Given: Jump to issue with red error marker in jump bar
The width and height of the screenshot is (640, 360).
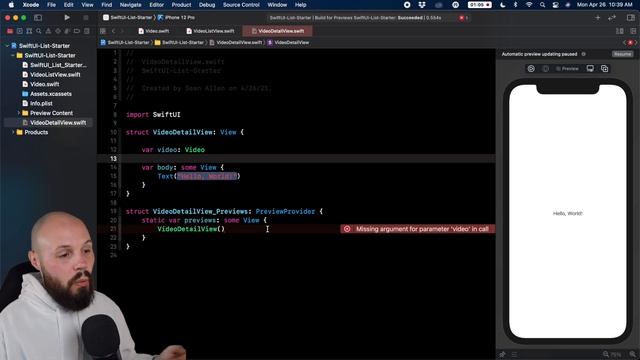Looking at the screenshot, I should (x=630, y=42).
